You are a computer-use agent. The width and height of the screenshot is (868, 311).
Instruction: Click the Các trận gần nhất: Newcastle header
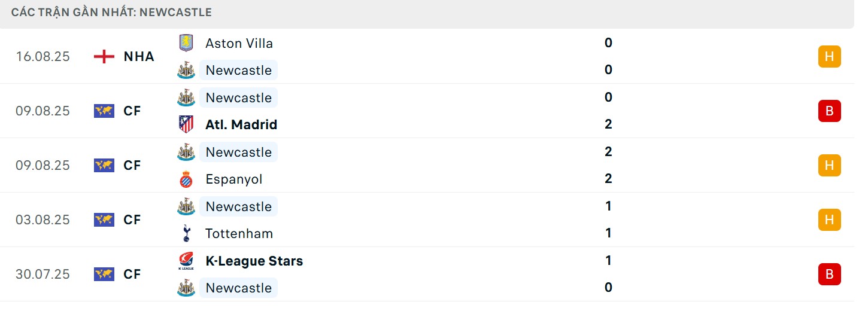111,12
